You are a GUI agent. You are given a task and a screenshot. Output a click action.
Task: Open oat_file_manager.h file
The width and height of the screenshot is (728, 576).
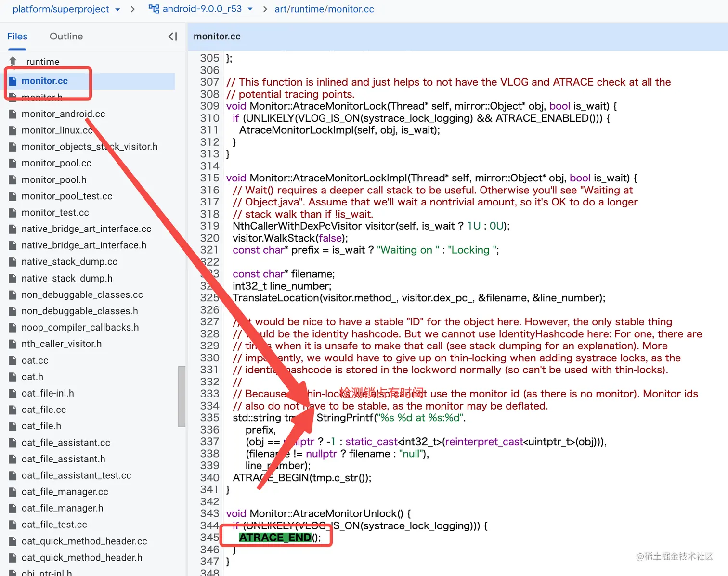(x=63, y=508)
